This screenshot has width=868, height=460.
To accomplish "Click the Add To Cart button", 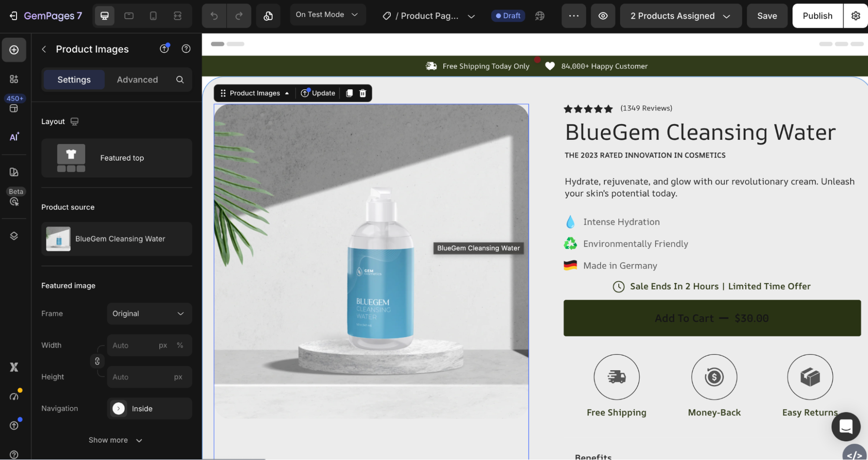I will click(x=712, y=318).
